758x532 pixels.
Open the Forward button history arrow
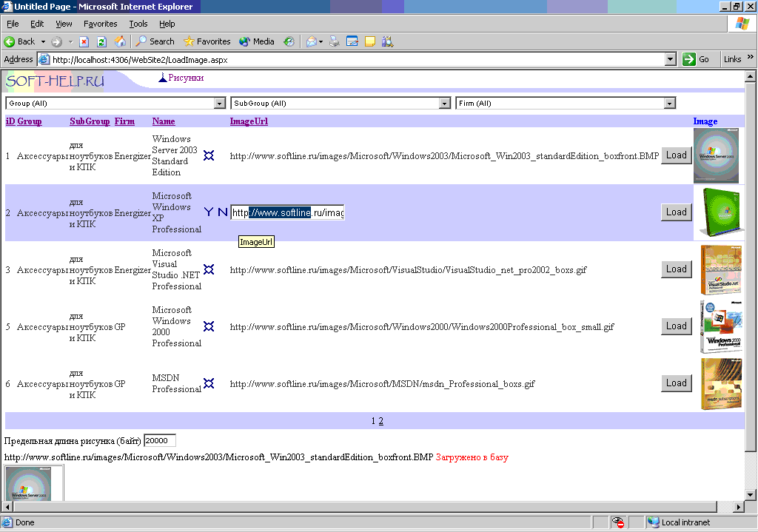(x=70, y=42)
